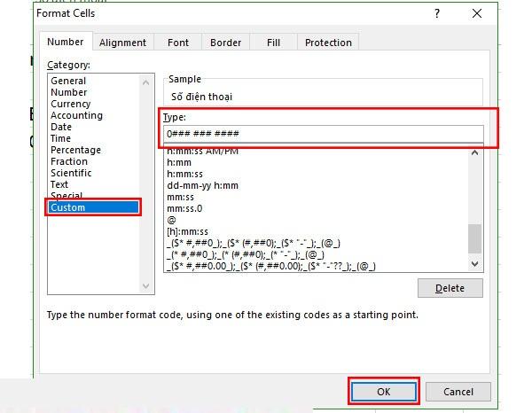
Task: Open the Protection tab
Action: click(328, 43)
